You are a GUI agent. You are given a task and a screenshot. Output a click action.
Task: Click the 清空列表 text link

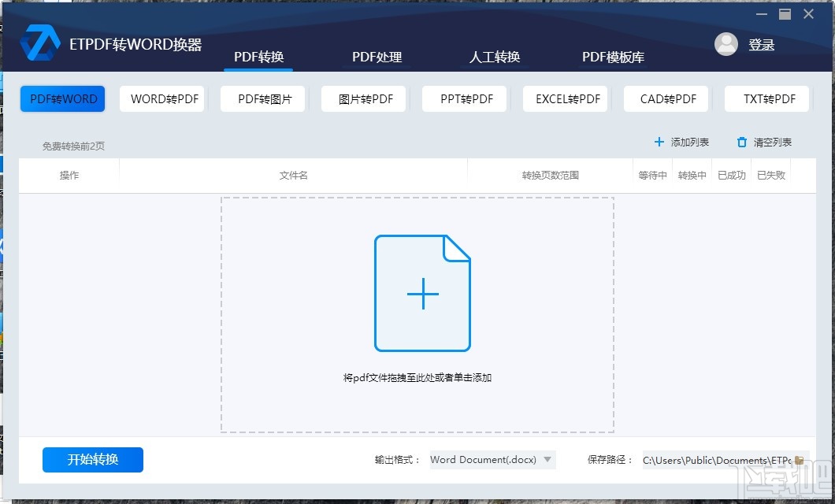tap(772, 142)
